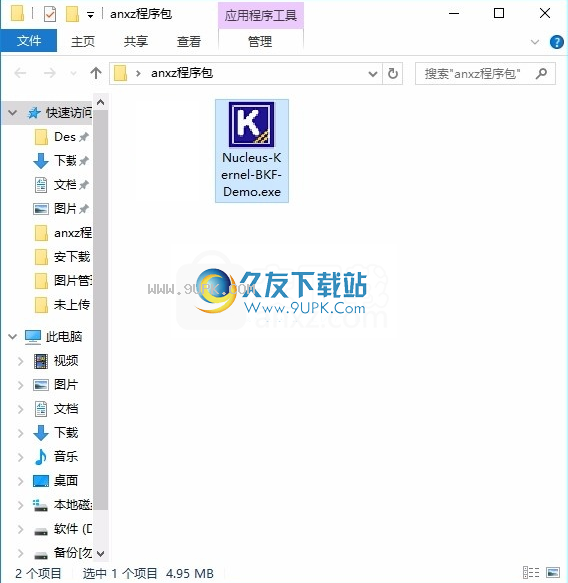Open the 备份 drive icon
This screenshot has height=583, width=568.
click(x=41, y=555)
